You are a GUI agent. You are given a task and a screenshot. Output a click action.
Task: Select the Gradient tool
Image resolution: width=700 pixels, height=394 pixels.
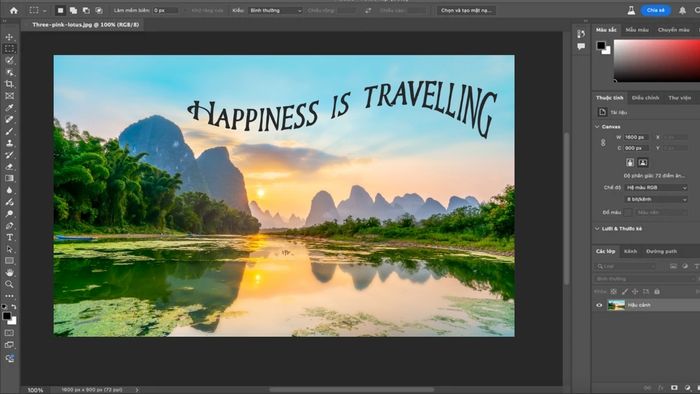pyautogui.click(x=9, y=178)
